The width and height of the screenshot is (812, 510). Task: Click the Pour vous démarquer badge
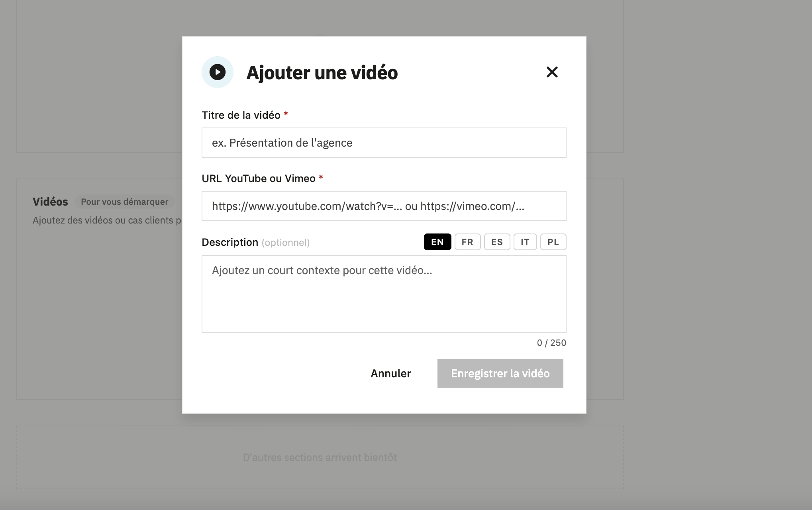124,202
